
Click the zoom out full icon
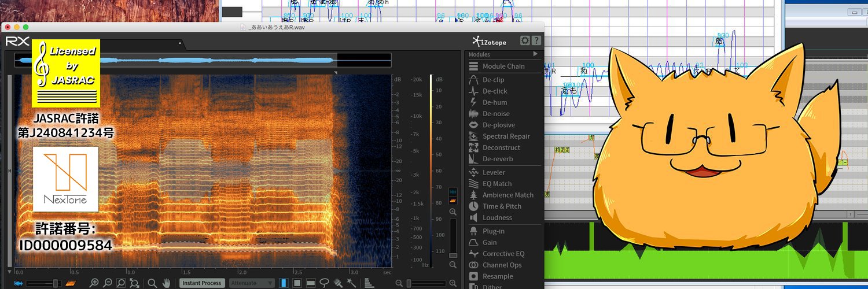pyautogui.click(x=134, y=283)
